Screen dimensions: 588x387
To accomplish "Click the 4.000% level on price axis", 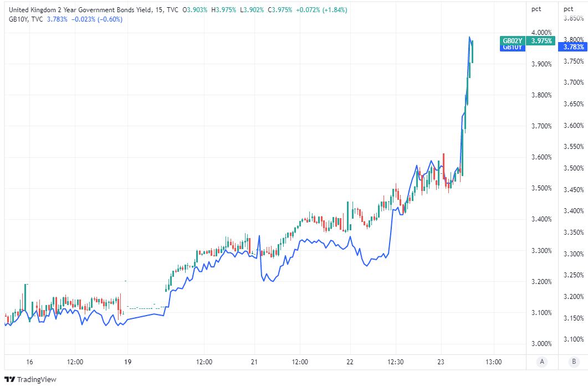I will (x=541, y=33).
